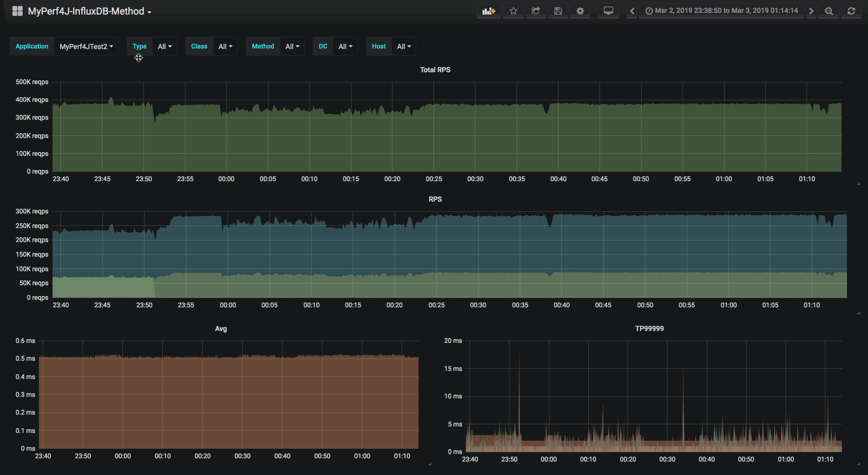
Task: Shift time range backward with left arrow
Action: 632,11
